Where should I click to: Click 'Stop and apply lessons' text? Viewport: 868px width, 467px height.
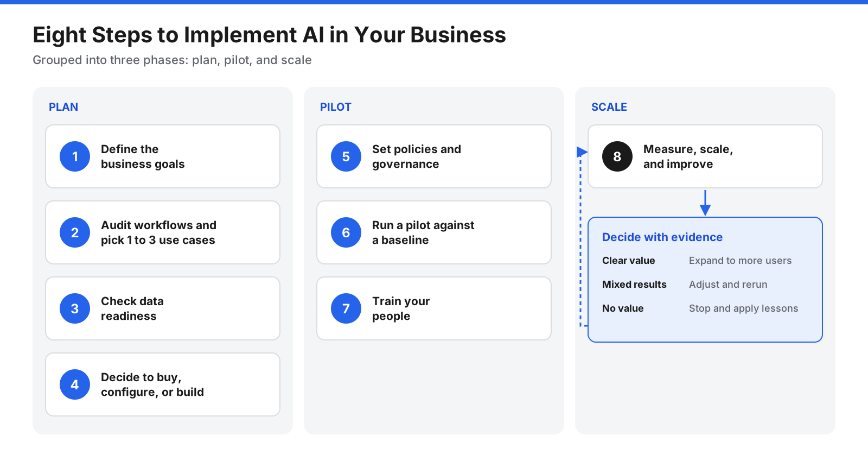click(743, 308)
